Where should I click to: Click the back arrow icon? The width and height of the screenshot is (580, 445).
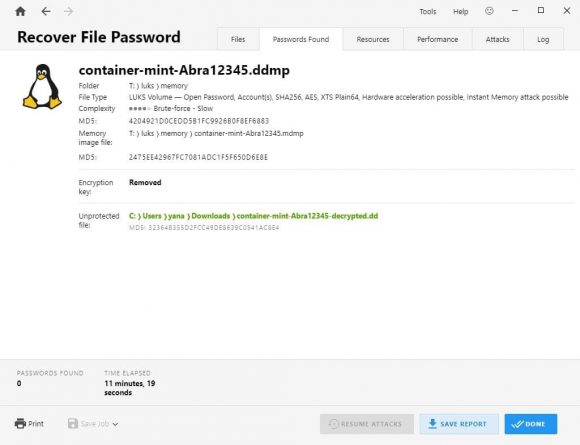pyautogui.click(x=45, y=11)
